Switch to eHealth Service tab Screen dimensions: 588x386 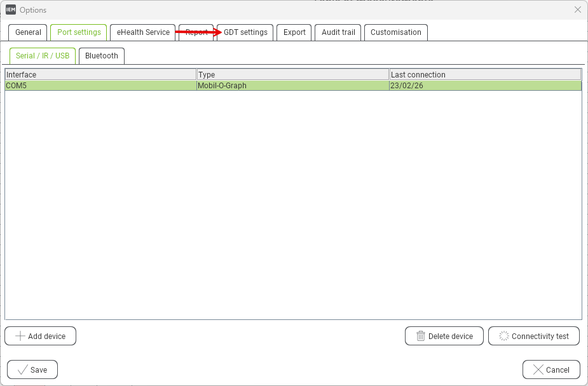143,32
